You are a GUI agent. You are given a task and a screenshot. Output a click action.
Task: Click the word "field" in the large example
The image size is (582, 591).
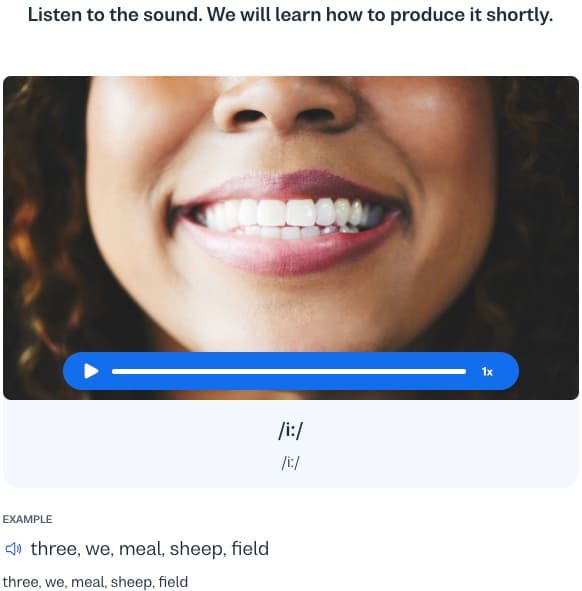(250, 548)
